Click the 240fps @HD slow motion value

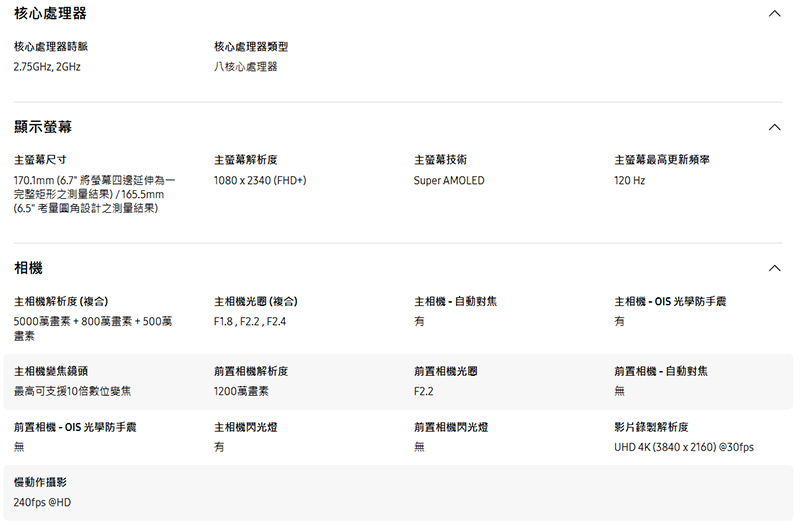pos(42,502)
